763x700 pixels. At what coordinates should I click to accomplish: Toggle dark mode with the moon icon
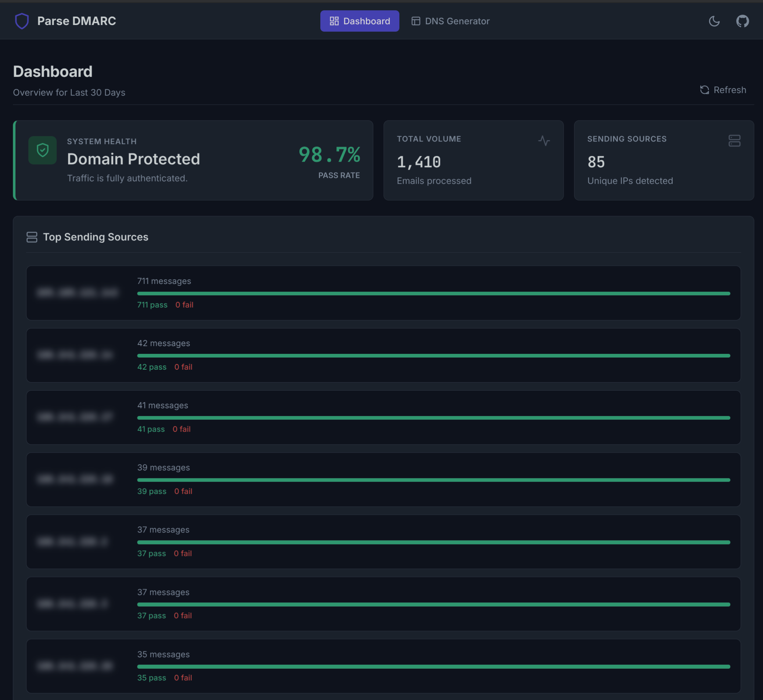[714, 21]
